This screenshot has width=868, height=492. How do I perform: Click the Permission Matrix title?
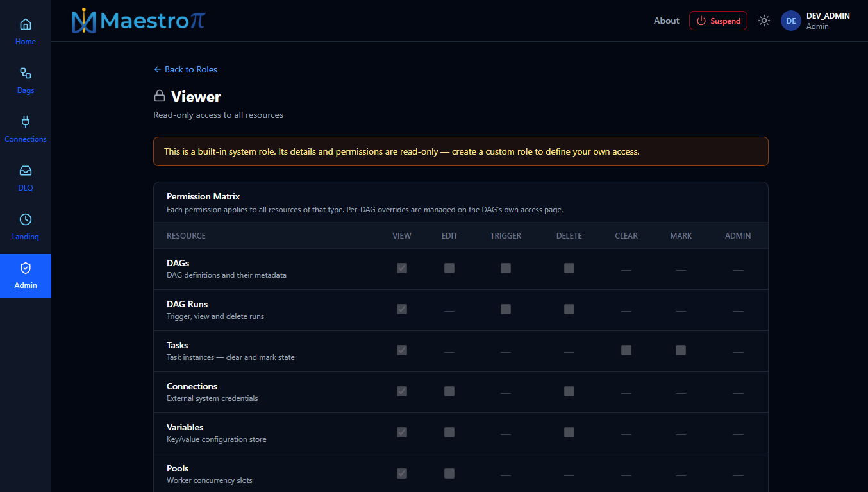pyautogui.click(x=203, y=196)
